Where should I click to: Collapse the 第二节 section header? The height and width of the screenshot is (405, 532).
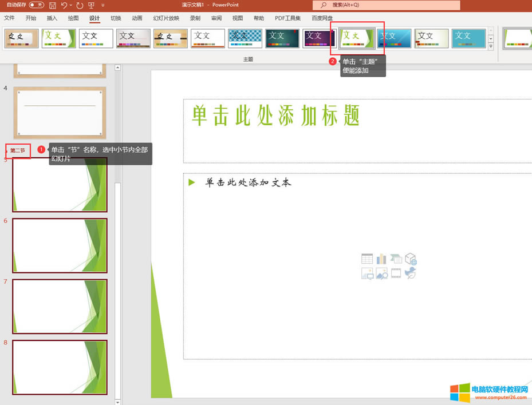[x=7, y=151]
